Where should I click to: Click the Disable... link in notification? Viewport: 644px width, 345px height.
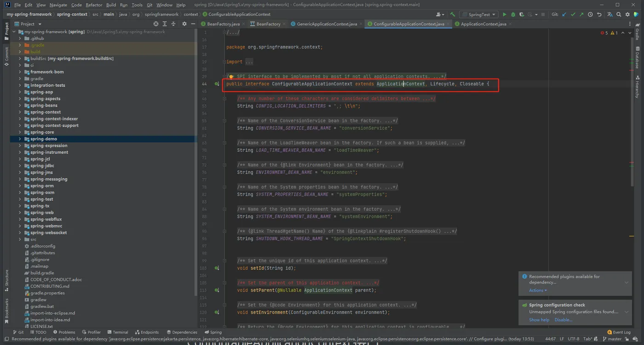(x=563, y=320)
